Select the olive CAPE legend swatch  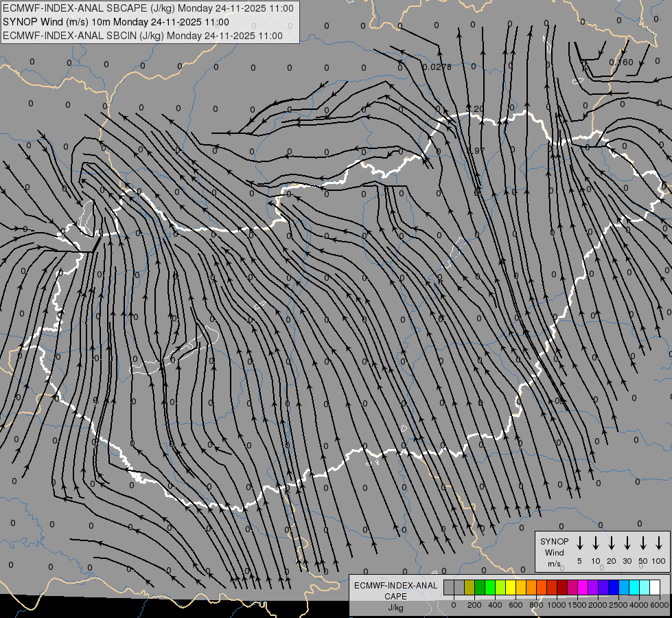470,587
